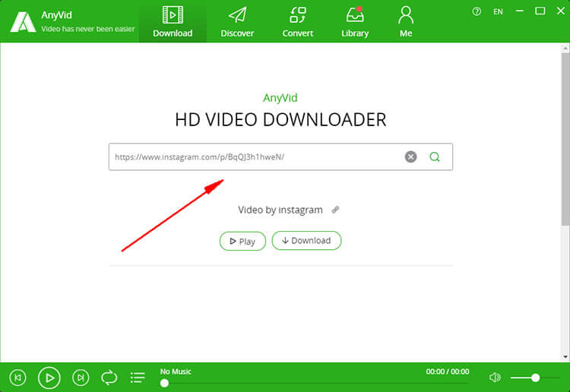570x392 pixels.
Task: Open the playlist queue icon
Action: coord(138,378)
